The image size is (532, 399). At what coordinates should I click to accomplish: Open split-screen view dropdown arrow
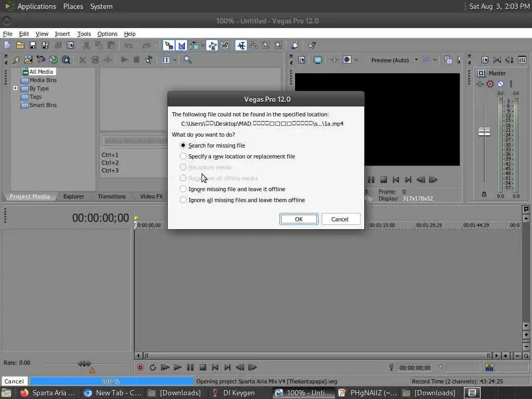pyautogui.click(x=356, y=60)
